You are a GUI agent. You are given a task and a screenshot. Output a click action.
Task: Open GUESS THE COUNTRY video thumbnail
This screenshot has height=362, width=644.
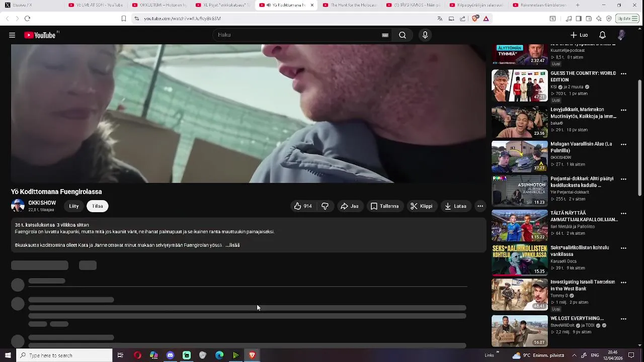tap(519, 85)
